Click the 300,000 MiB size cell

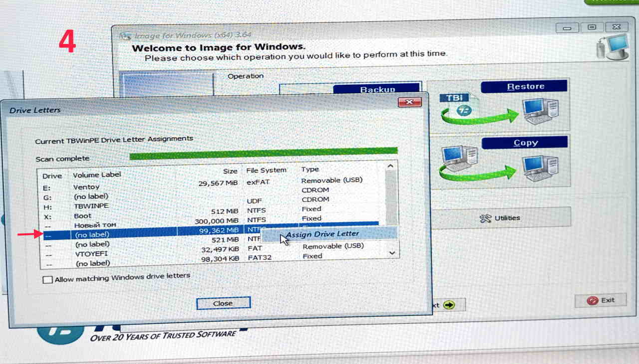coord(216,221)
